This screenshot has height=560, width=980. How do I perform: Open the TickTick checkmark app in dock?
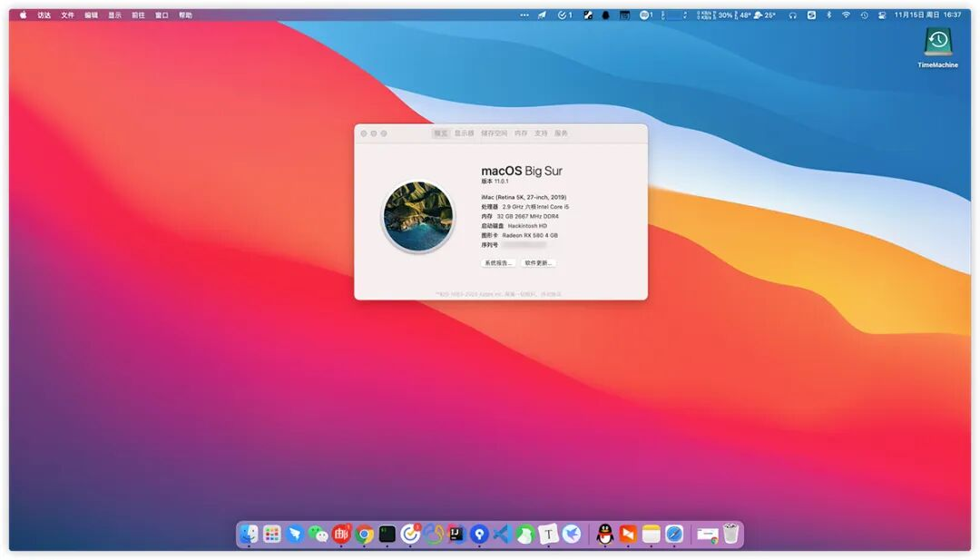411,535
